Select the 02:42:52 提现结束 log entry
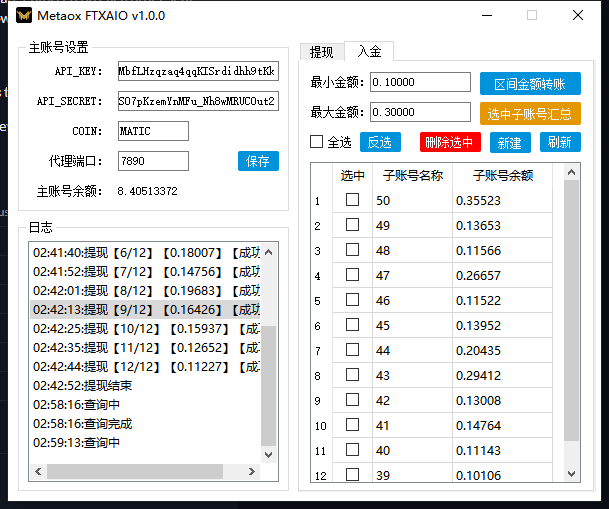609x509 pixels. (x=83, y=385)
